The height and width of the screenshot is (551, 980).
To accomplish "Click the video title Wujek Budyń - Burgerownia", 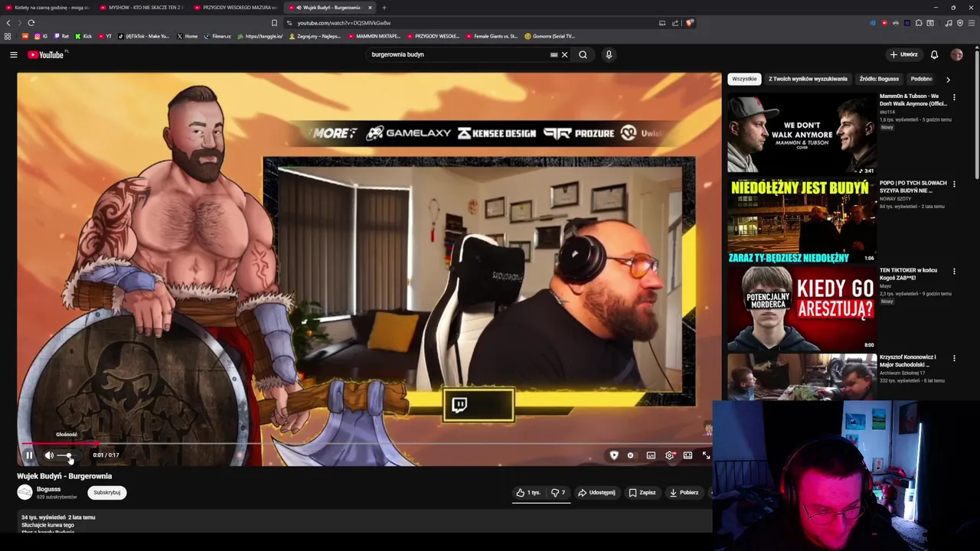I will coord(64,476).
